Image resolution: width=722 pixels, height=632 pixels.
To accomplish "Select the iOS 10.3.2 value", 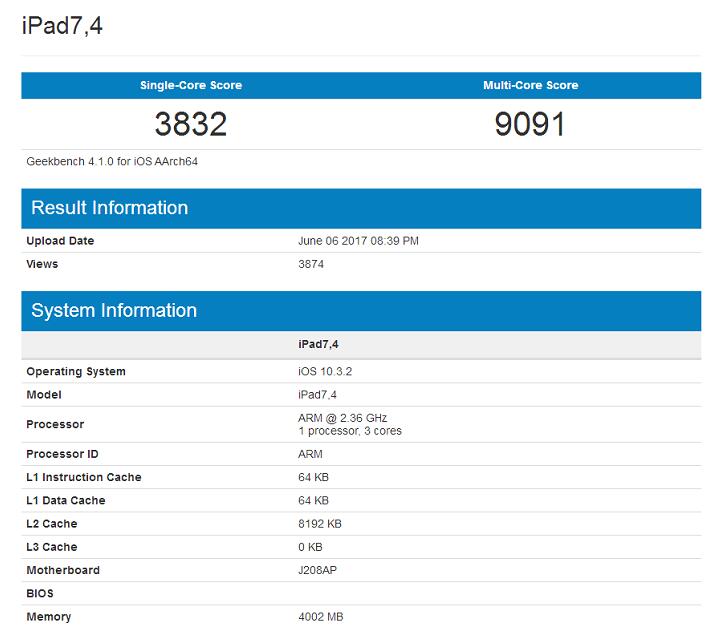I will (325, 371).
